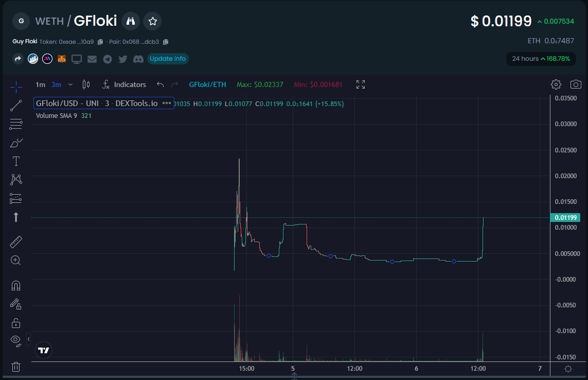
Task: Open the Indicators dialog
Action: (124, 85)
